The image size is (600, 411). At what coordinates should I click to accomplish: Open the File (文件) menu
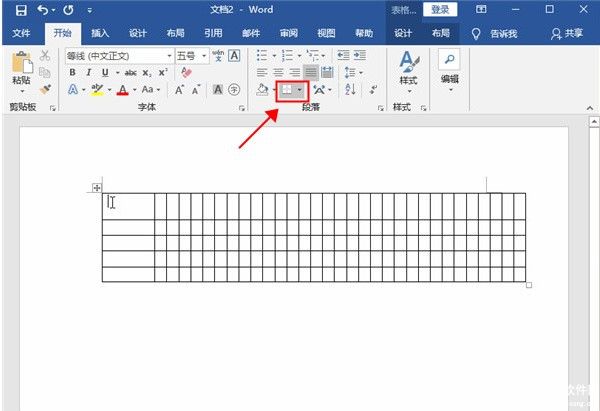[x=21, y=33]
